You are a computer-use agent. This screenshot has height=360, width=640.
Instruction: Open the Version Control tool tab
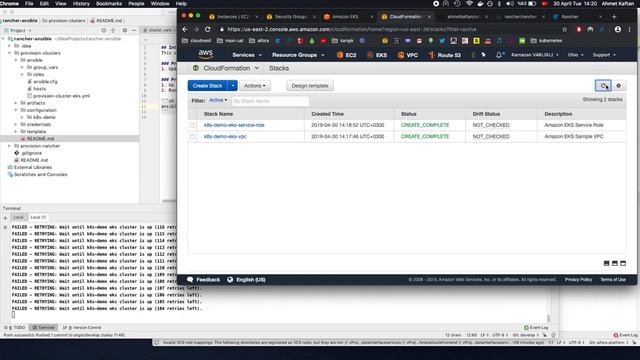coord(82,327)
